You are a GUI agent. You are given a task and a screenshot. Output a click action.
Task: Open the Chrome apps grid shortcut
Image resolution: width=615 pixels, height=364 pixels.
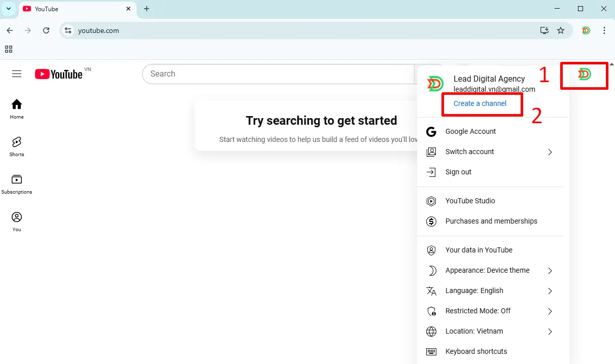(x=8, y=49)
